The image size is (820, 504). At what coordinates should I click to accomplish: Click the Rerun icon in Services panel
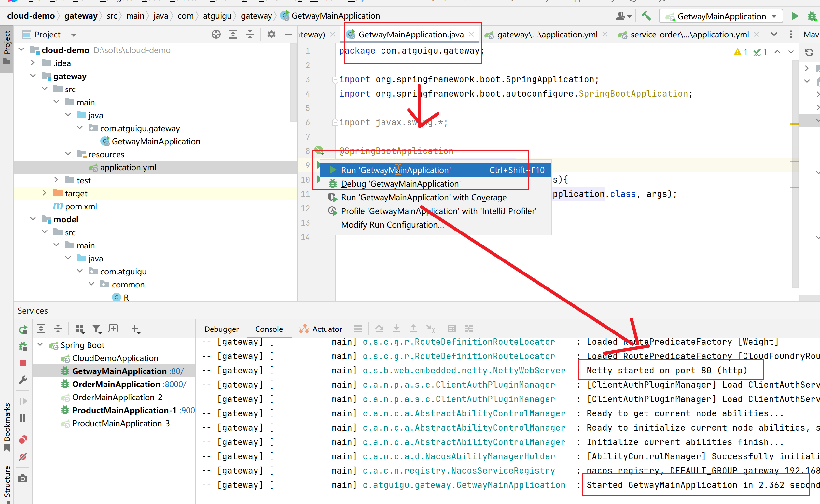(23, 329)
